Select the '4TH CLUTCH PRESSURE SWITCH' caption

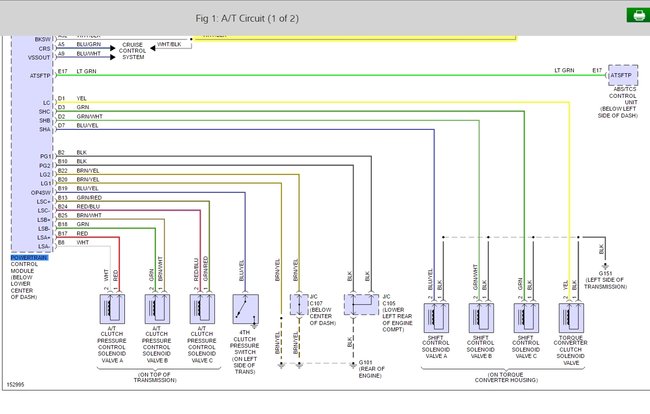click(x=245, y=342)
